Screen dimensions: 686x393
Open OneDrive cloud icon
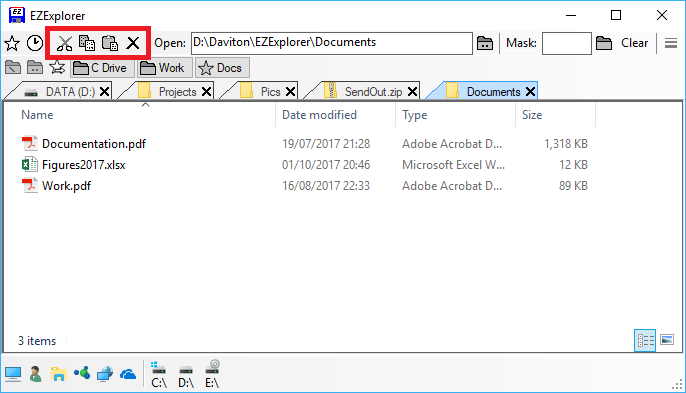pos(128,375)
